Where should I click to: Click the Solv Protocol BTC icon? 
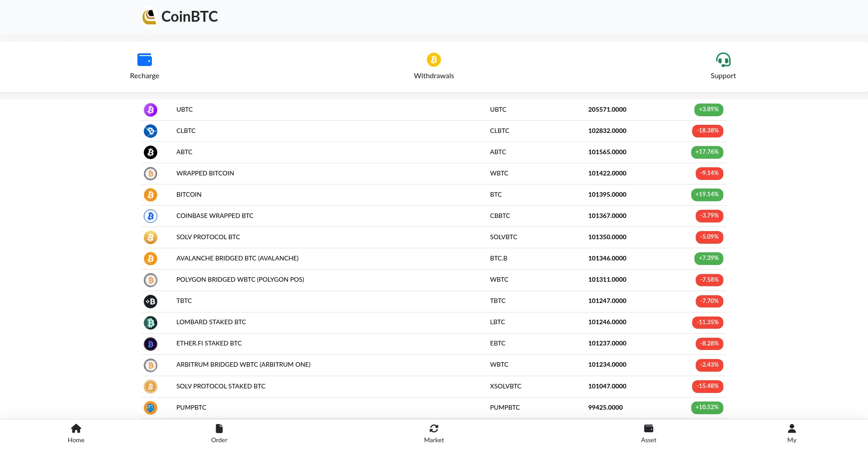(151, 237)
